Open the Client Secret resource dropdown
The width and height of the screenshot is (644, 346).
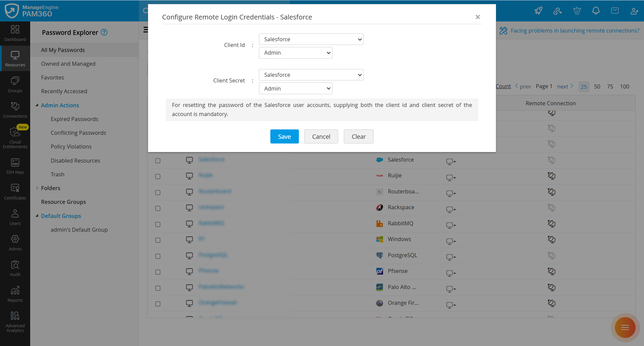[311, 75]
